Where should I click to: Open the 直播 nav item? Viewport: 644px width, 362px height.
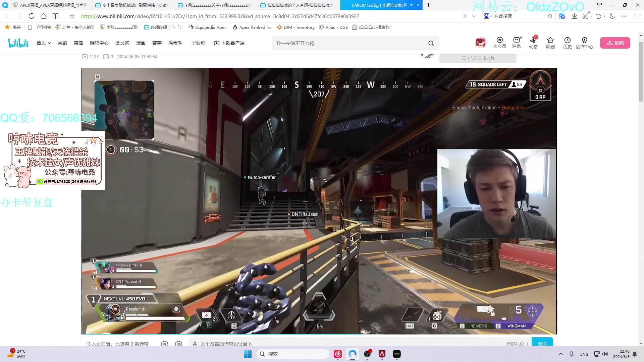click(x=78, y=43)
